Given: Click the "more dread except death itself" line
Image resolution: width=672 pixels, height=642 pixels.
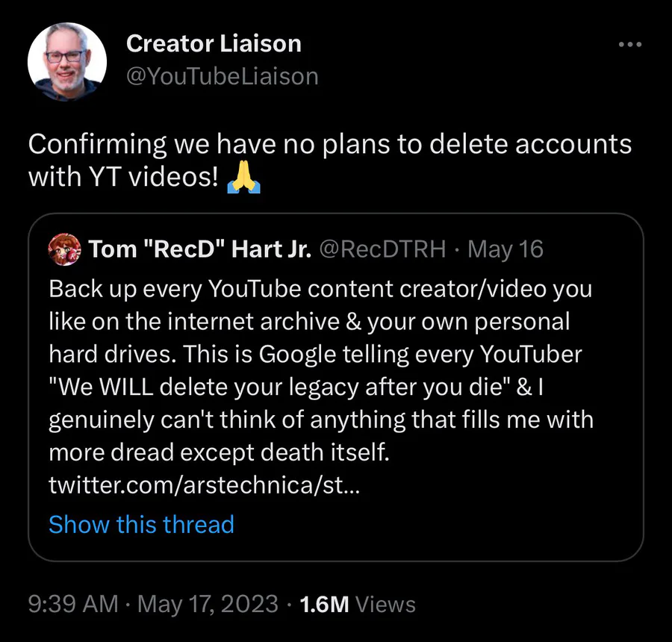Looking at the screenshot, I should click(219, 452).
